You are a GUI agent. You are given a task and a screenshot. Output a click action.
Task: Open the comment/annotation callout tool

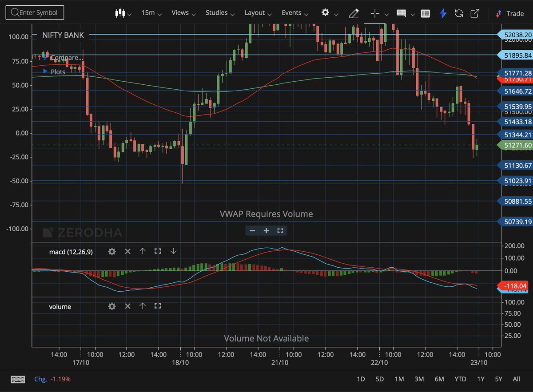point(401,13)
